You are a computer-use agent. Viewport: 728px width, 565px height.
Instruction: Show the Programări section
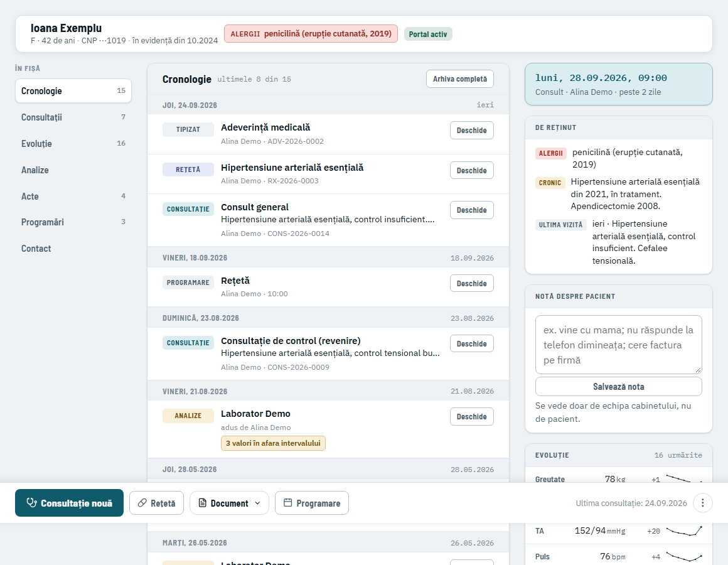73,222
